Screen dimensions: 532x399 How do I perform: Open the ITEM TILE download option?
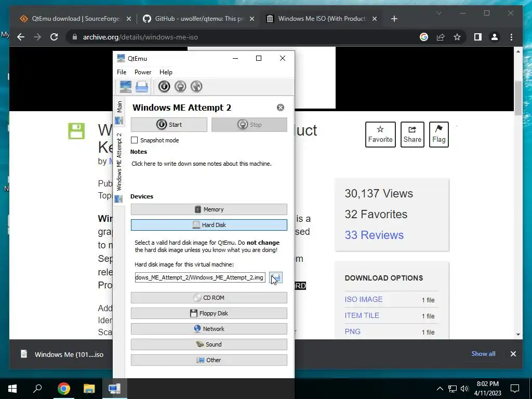(362, 315)
